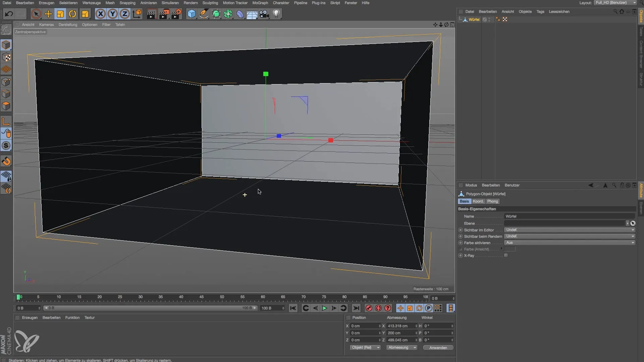Play the animation forward

[324, 308]
